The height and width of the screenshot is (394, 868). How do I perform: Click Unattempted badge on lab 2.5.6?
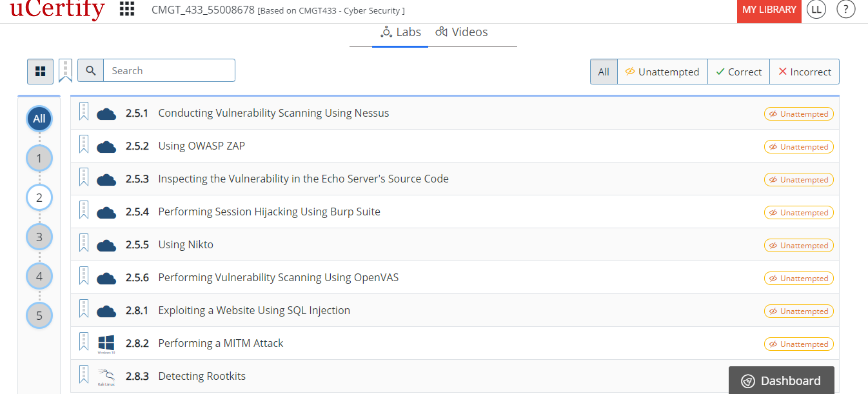tap(799, 279)
